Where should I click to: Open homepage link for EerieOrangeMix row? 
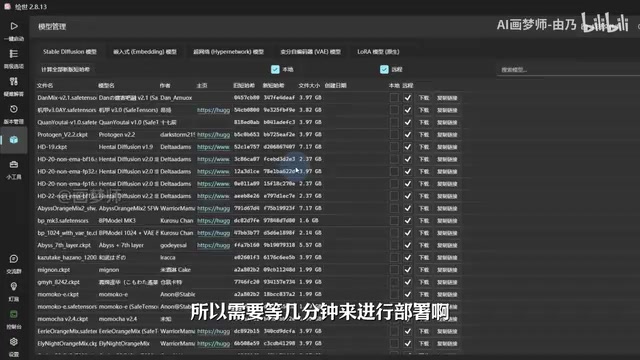click(x=213, y=331)
